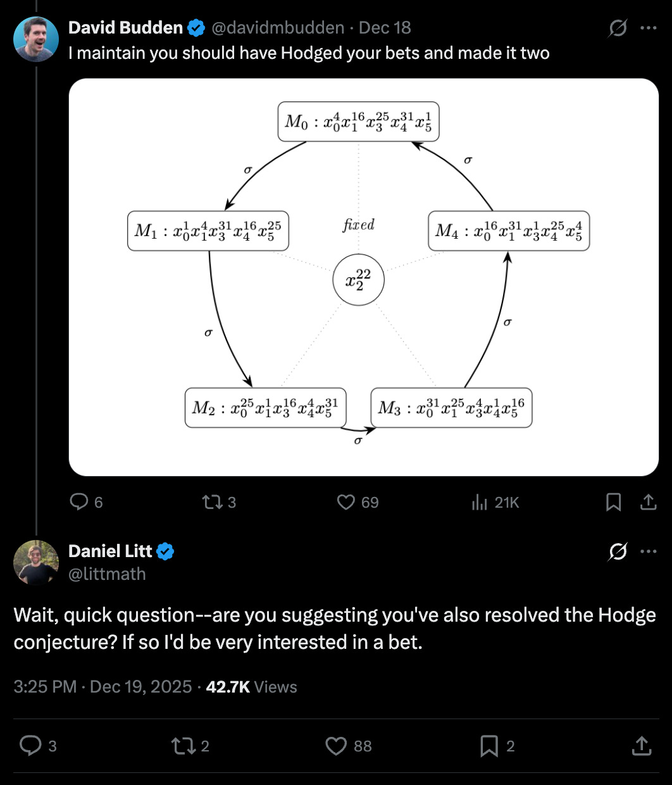This screenshot has height=785, width=672.
Task: Like Daniel Litt's tweet with 88 likes
Action: coord(336,746)
